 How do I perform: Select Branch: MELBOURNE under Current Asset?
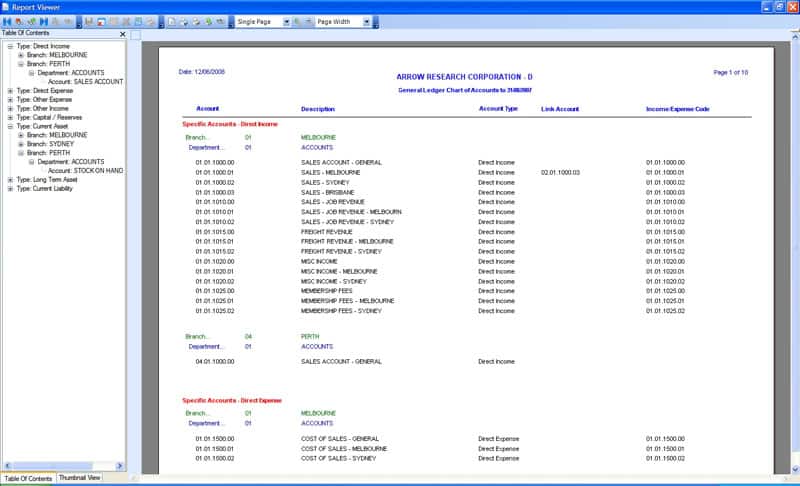point(57,135)
